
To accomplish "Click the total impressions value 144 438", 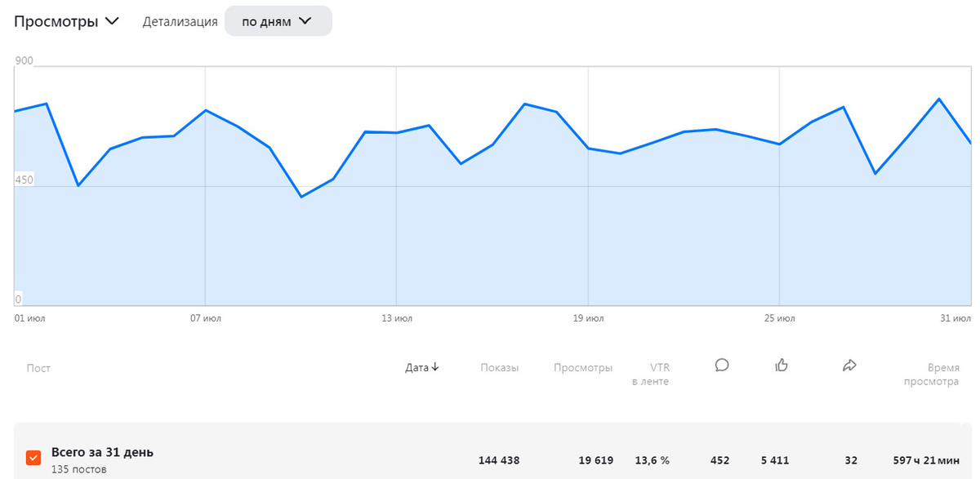I will (499, 460).
